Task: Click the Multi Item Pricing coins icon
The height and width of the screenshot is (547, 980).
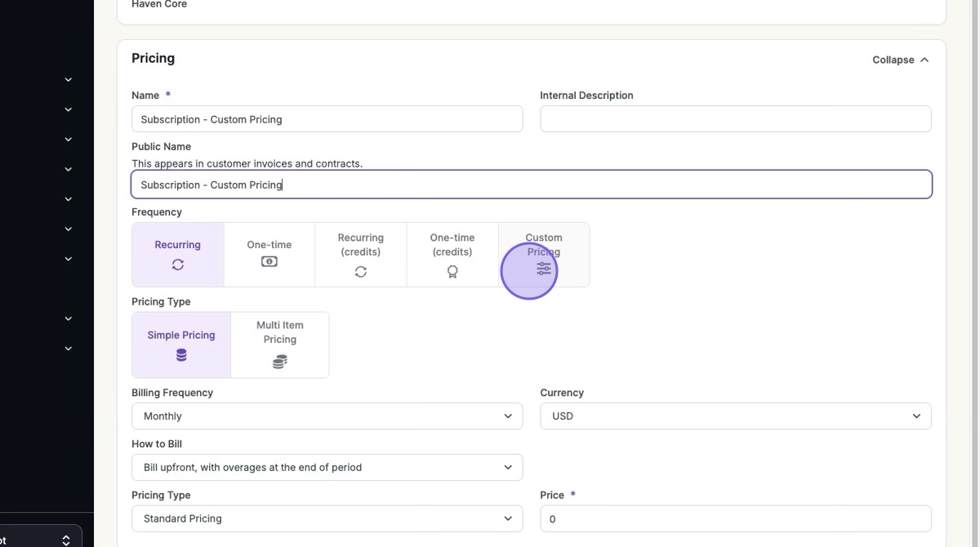Action: click(280, 362)
